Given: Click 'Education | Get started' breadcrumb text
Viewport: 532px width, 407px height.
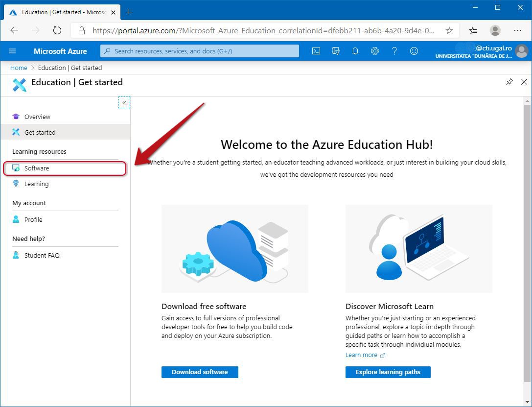Looking at the screenshot, I should point(70,68).
